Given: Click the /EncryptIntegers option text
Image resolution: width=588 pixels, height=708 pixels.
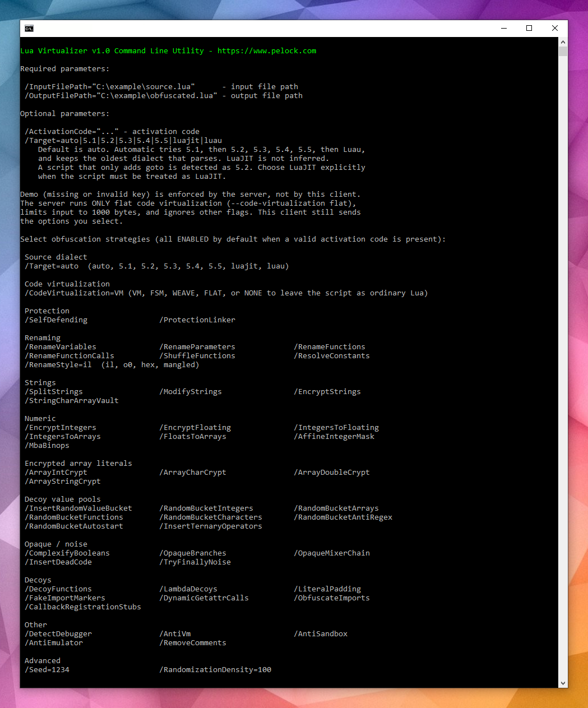Looking at the screenshot, I should [x=61, y=428].
